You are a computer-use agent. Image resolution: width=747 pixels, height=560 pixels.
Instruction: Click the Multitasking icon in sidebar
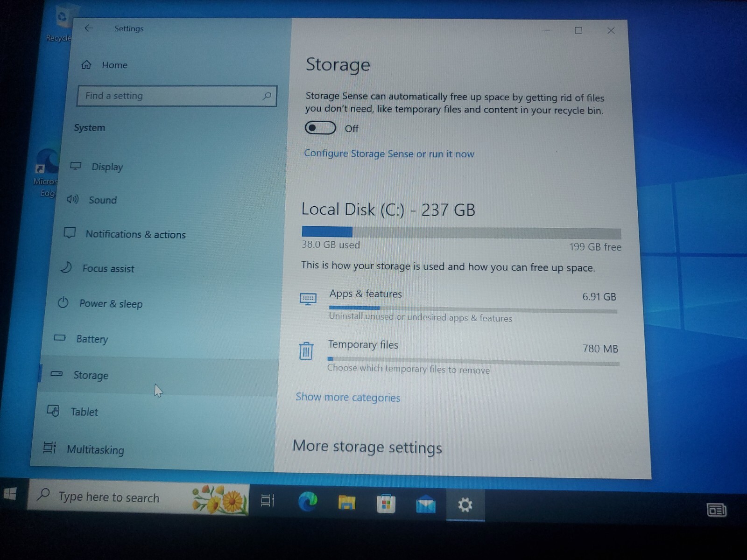click(x=49, y=448)
